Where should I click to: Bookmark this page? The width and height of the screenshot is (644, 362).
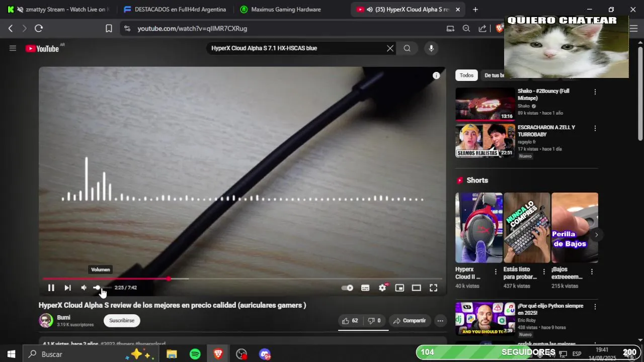click(x=109, y=29)
